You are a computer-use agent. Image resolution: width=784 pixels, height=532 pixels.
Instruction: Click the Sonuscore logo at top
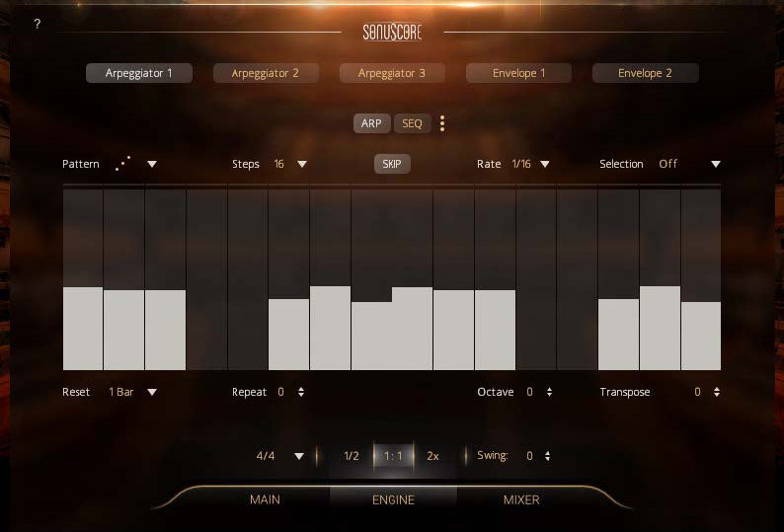click(392, 33)
